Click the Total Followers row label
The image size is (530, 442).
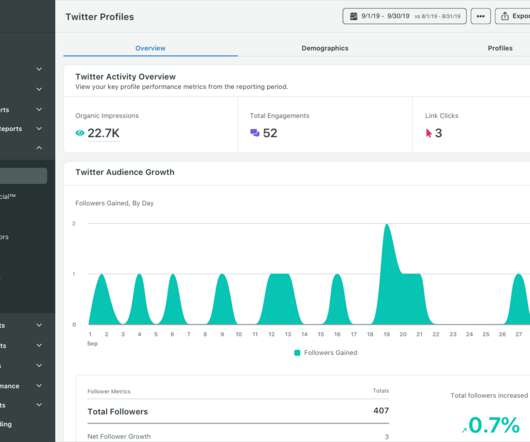(118, 412)
